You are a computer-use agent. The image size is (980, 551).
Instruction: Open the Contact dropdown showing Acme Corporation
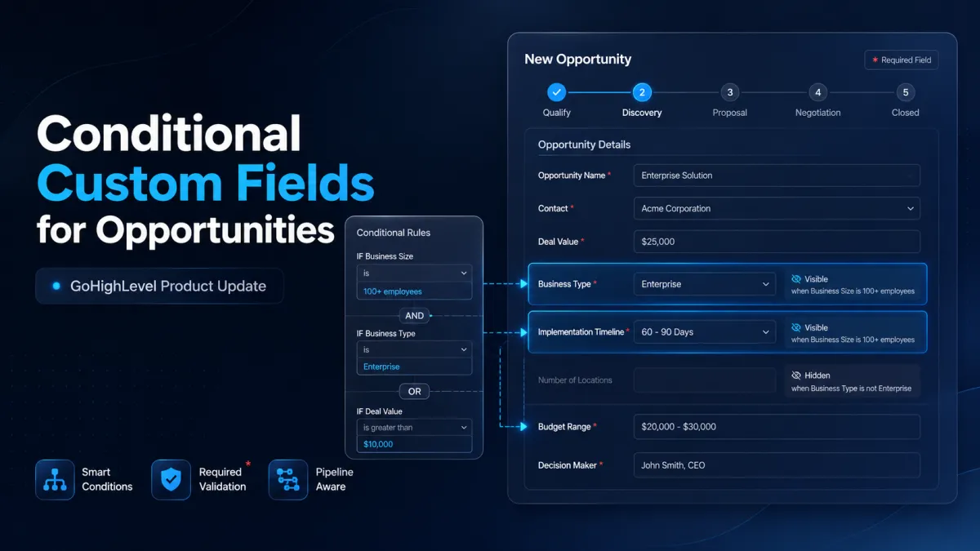click(x=777, y=208)
